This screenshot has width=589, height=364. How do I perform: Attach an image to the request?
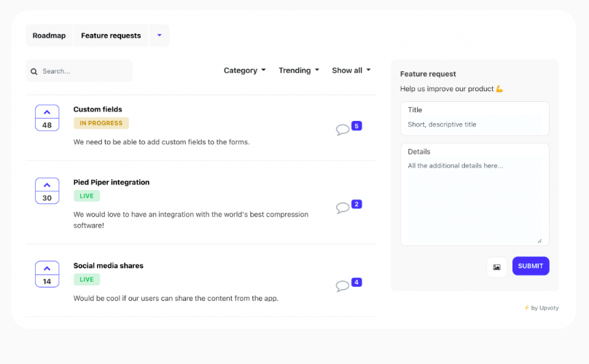(496, 266)
